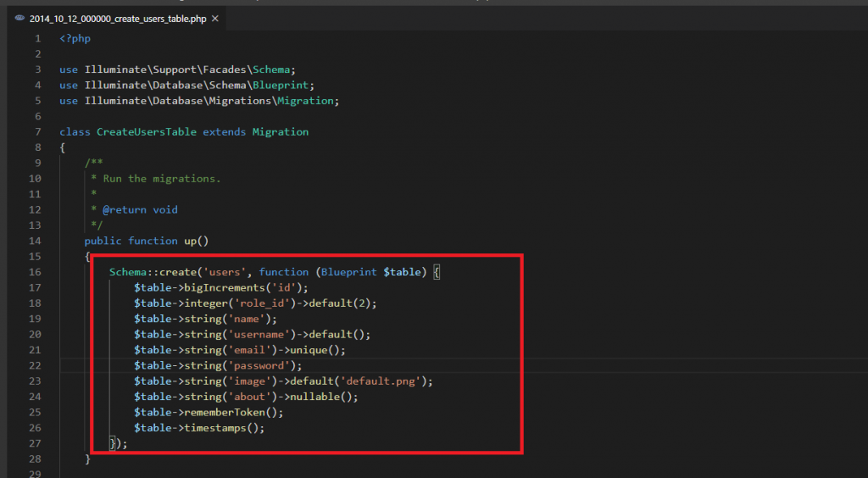
Task: Click line number 22 in the gutter
Action: pos(35,365)
